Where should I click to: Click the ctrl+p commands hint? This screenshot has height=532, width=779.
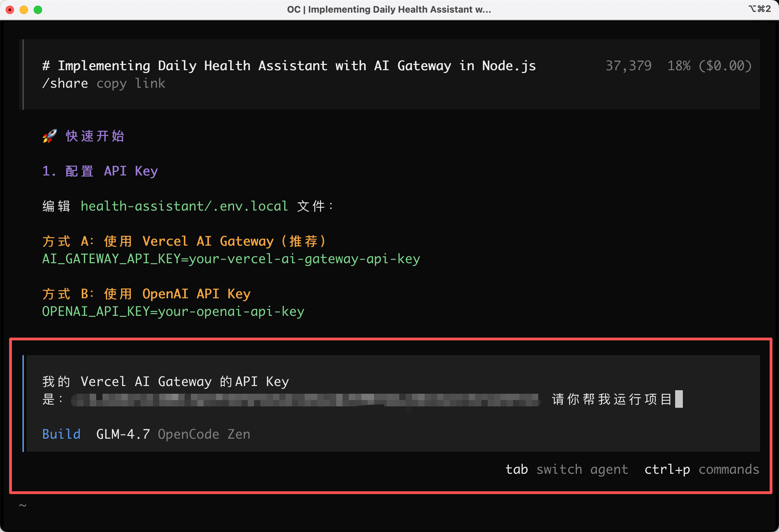coord(701,469)
